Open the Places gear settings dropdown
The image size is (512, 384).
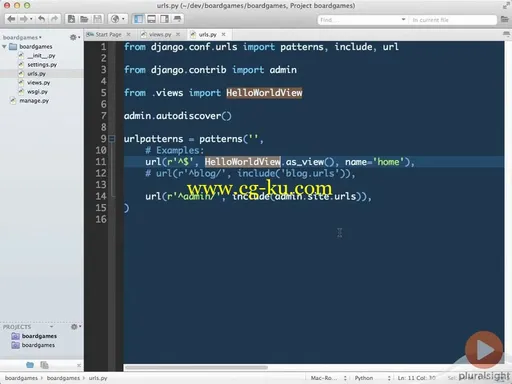pyautogui.click(x=75, y=37)
